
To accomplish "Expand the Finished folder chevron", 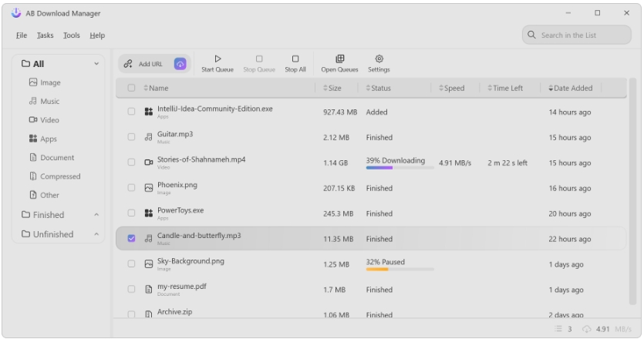I will click(96, 215).
